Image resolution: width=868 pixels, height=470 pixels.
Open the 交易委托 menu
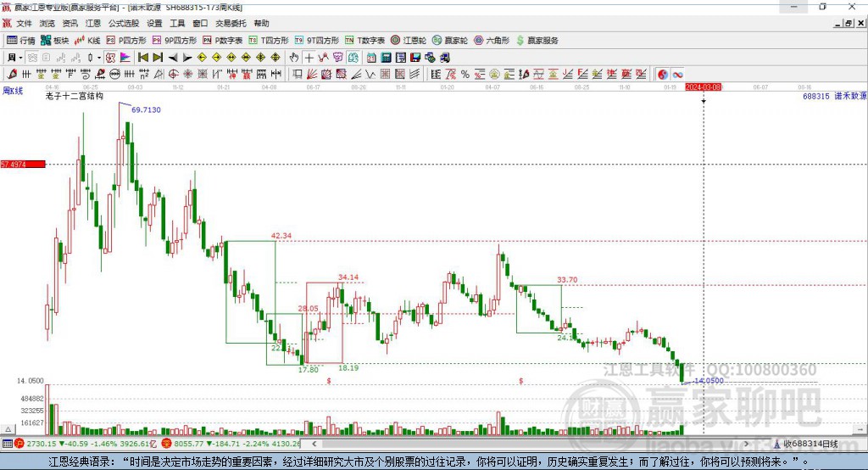(231, 23)
